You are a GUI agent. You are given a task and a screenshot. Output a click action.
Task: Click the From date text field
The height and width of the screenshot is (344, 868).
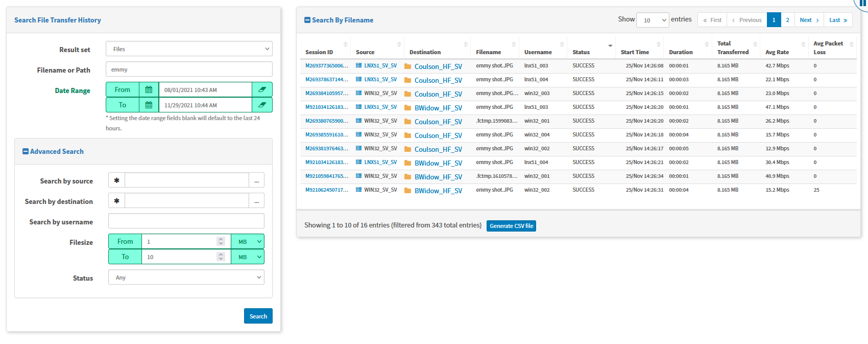coord(205,89)
